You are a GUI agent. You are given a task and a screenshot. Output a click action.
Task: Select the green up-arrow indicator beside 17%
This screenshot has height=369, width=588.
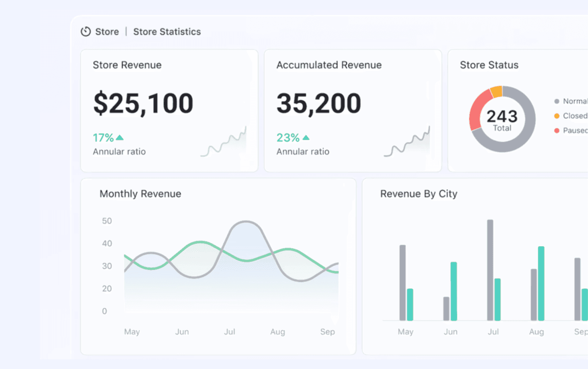(119, 137)
